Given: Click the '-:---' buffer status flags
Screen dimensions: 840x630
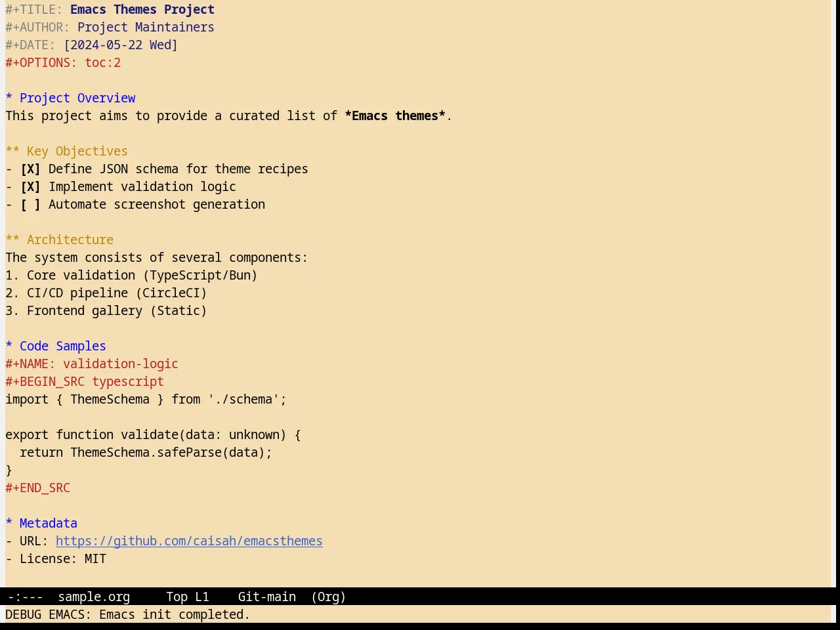Looking at the screenshot, I should 25,597.
